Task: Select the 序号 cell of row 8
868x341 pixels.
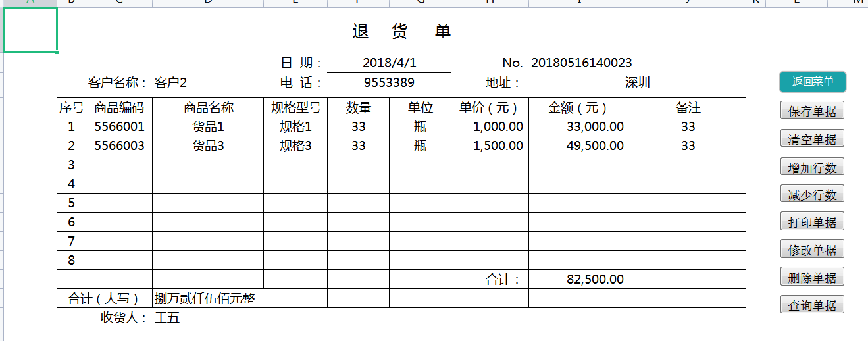Action: pos(71,260)
